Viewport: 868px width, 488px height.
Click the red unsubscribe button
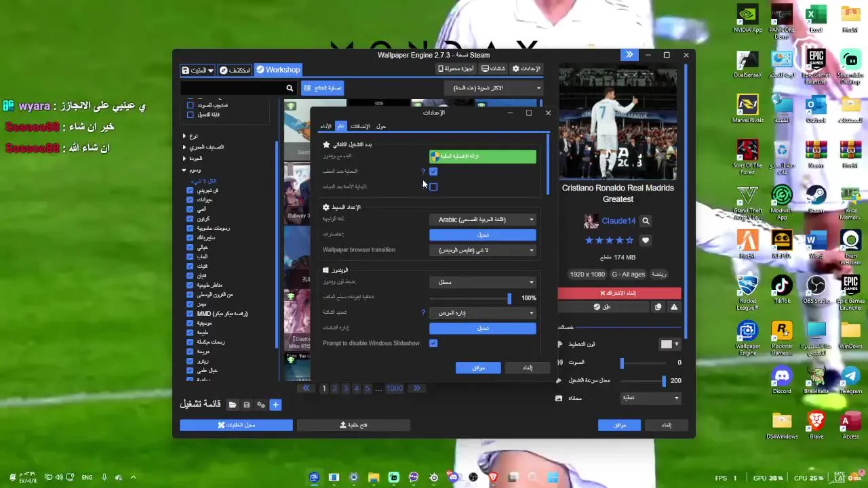click(x=619, y=293)
